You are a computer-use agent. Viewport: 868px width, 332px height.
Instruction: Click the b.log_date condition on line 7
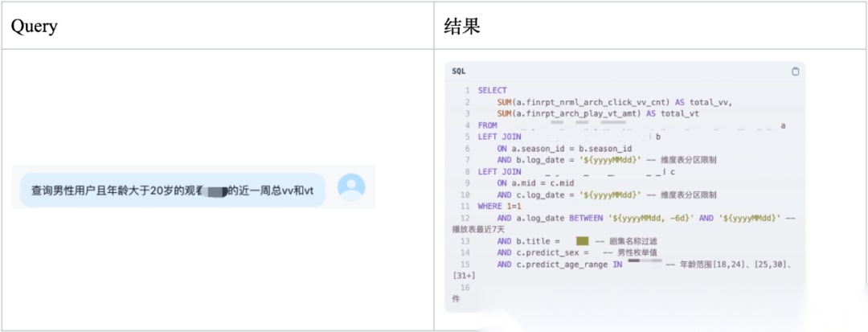[x=569, y=161]
